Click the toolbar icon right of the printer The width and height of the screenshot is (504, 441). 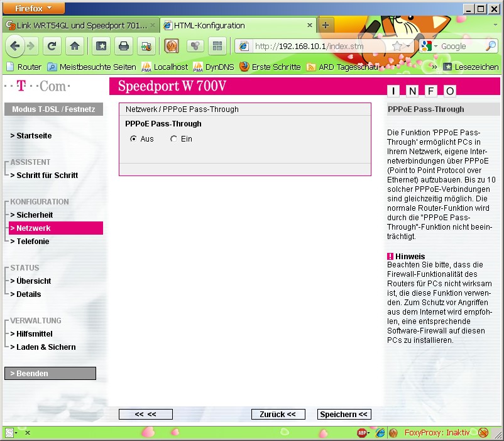(x=146, y=47)
